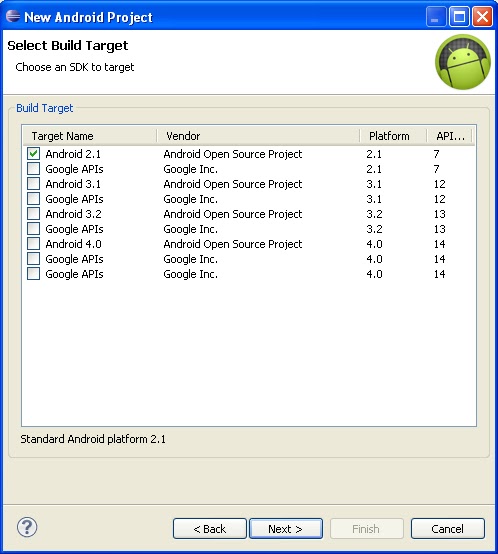Viewport: 498px width, 554px height.
Task: Open the help icon in dialog corner
Action: pos(27,527)
